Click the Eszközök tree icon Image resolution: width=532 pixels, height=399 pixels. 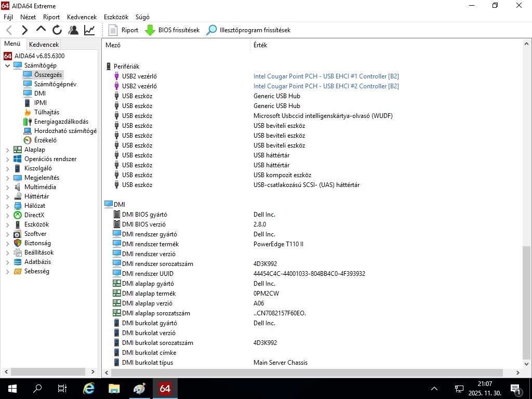click(17, 224)
